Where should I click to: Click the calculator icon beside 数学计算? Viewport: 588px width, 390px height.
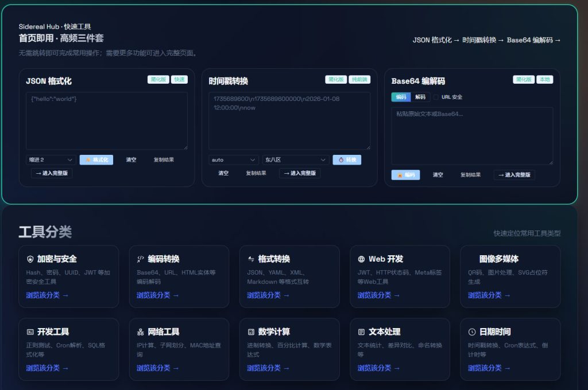pyautogui.click(x=251, y=332)
